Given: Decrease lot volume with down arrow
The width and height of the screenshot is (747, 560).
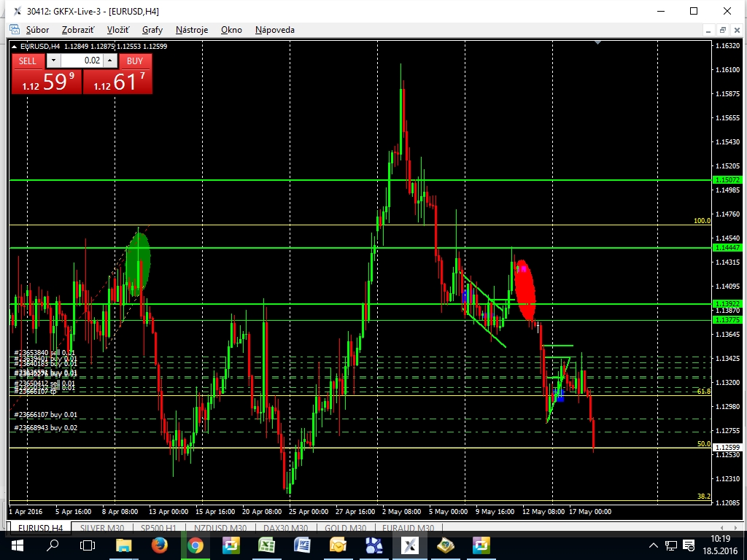Looking at the screenshot, I should (x=54, y=61).
